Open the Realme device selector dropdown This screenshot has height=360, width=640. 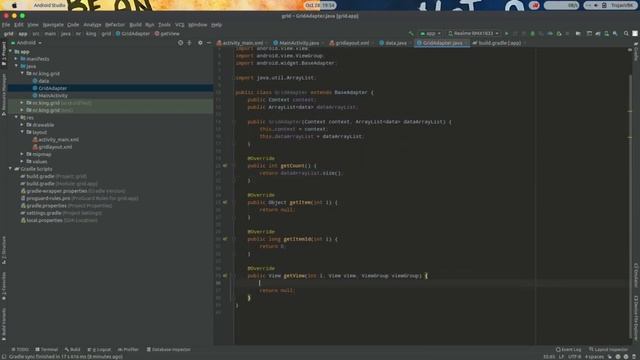pyautogui.click(x=473, y=33)
